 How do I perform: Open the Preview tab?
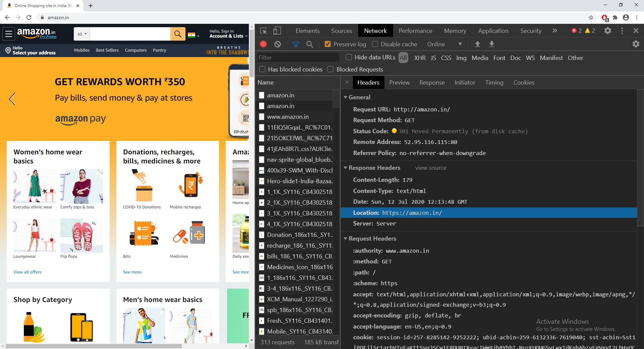399,83
